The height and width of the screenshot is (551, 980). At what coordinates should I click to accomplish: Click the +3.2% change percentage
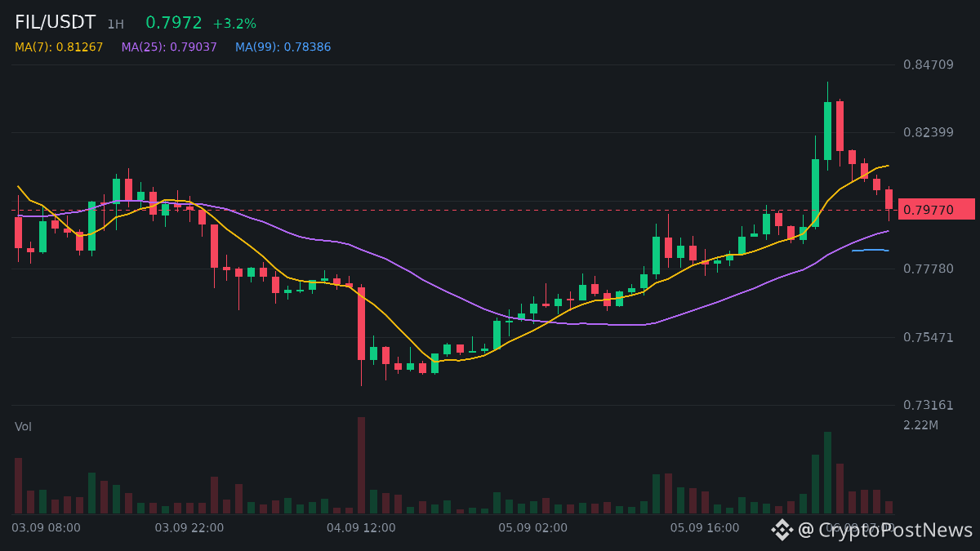[x=234, y=24]
